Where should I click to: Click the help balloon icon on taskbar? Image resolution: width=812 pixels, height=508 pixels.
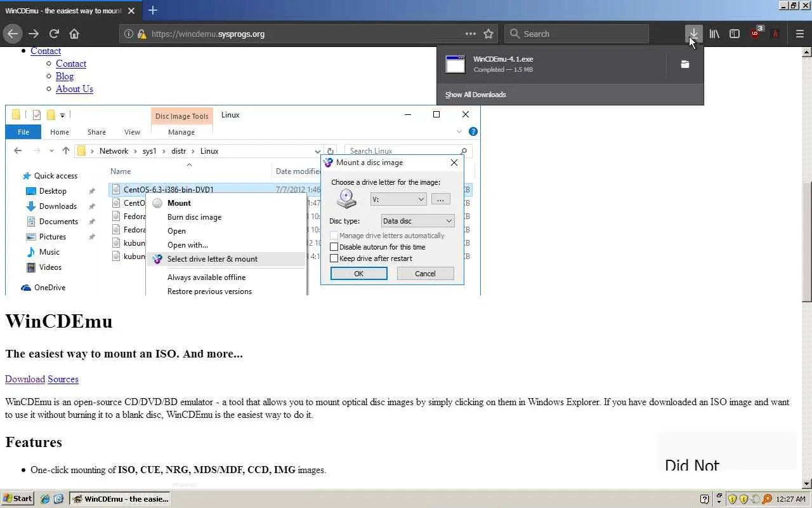(704, 499)
